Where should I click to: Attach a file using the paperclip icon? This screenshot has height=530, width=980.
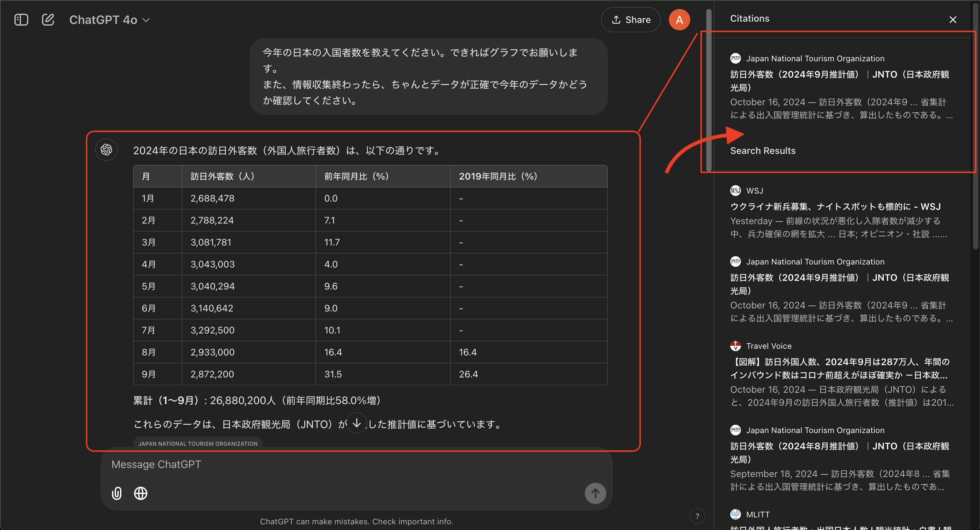pos(116,493)
